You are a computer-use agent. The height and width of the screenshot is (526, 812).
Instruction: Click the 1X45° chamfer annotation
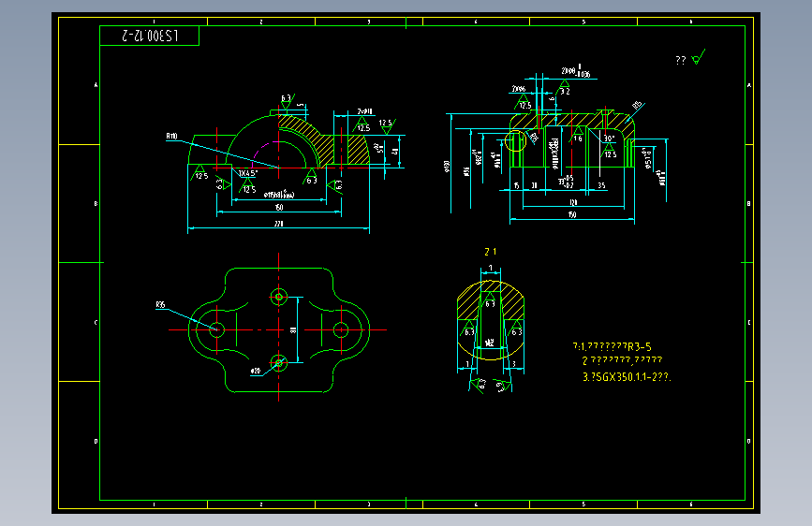pos(247,173)
